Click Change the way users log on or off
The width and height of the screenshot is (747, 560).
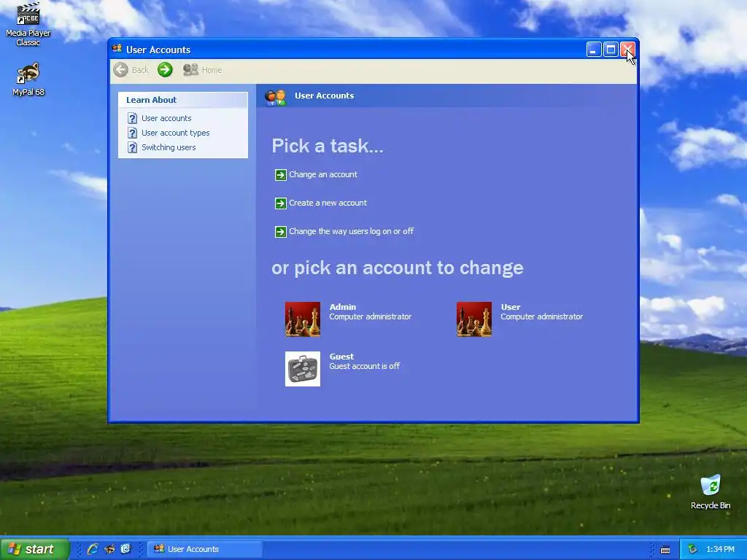click(x=351, y=231)
